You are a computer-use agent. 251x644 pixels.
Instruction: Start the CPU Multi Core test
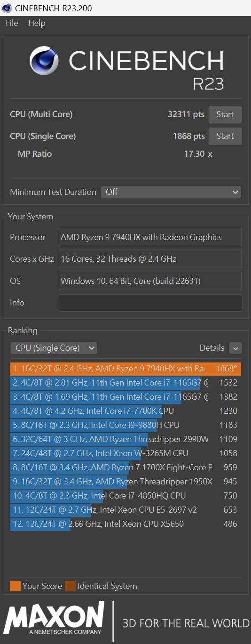click(x=225, y=114)
